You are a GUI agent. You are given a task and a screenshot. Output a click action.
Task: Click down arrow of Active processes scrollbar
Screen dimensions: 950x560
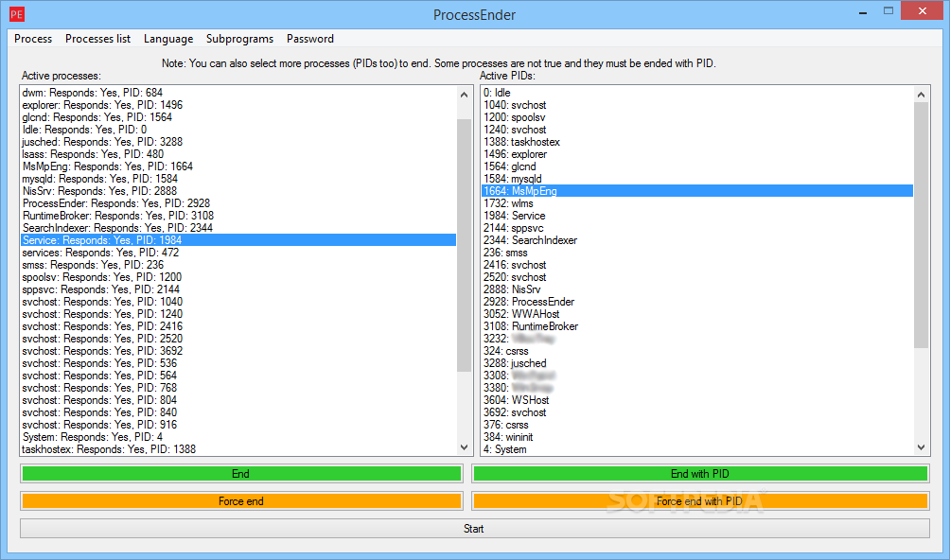pos(464,447)
